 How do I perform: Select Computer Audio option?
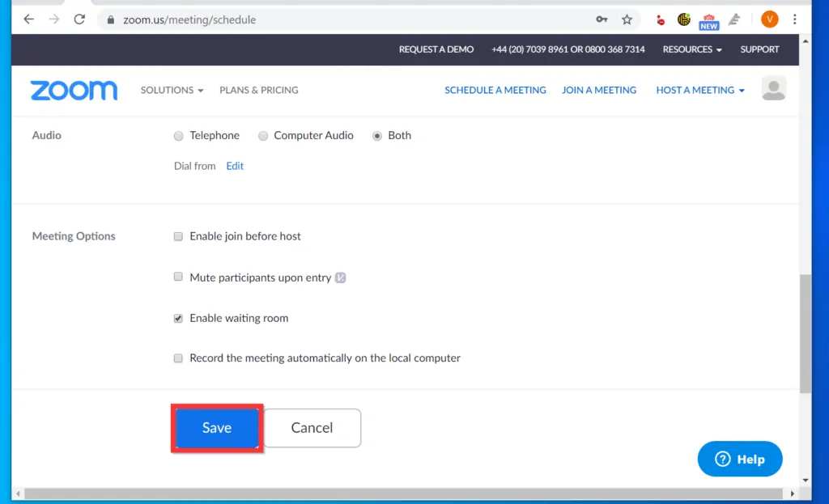point(263,136)
